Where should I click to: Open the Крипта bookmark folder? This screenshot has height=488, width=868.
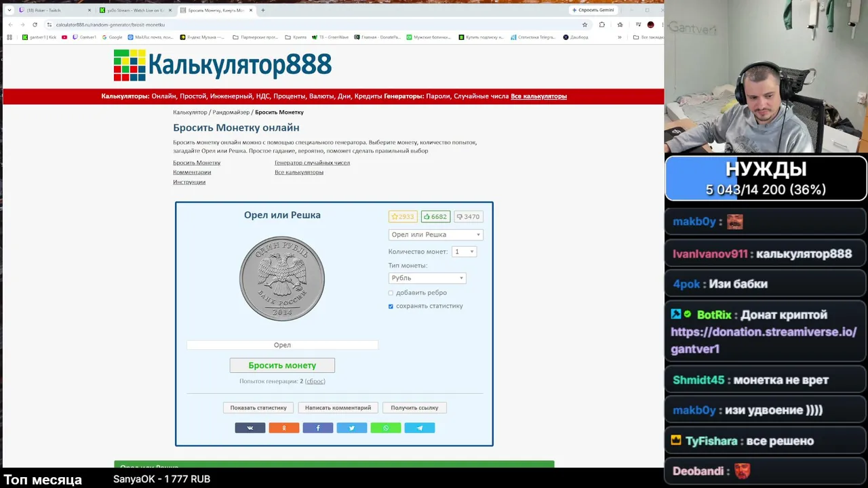296,37
